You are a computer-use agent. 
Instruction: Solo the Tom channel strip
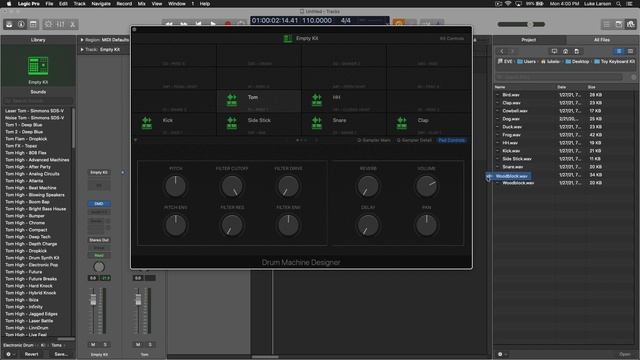click(150, 344)
